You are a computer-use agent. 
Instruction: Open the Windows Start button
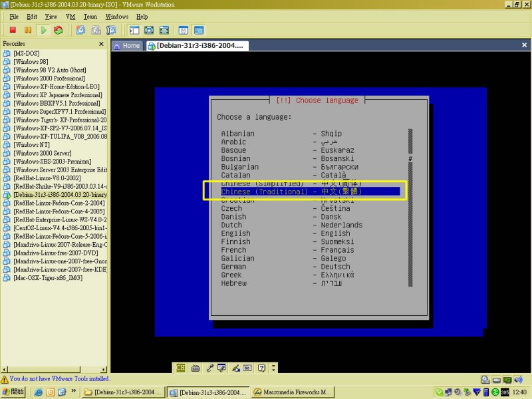tap(13, 392)
